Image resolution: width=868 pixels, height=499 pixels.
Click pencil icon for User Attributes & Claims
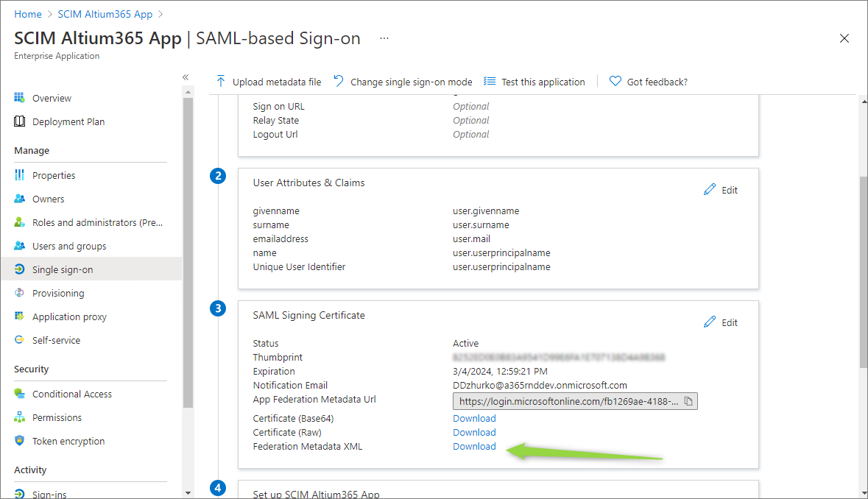coord(710,190)
